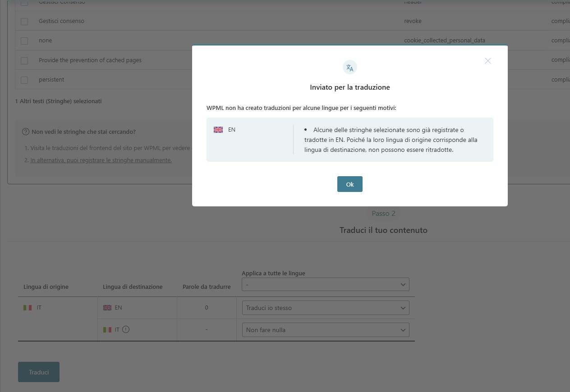Toggle the 'Provide the prevention of cached pages' checkbox
570x392 pixels.
24,60
